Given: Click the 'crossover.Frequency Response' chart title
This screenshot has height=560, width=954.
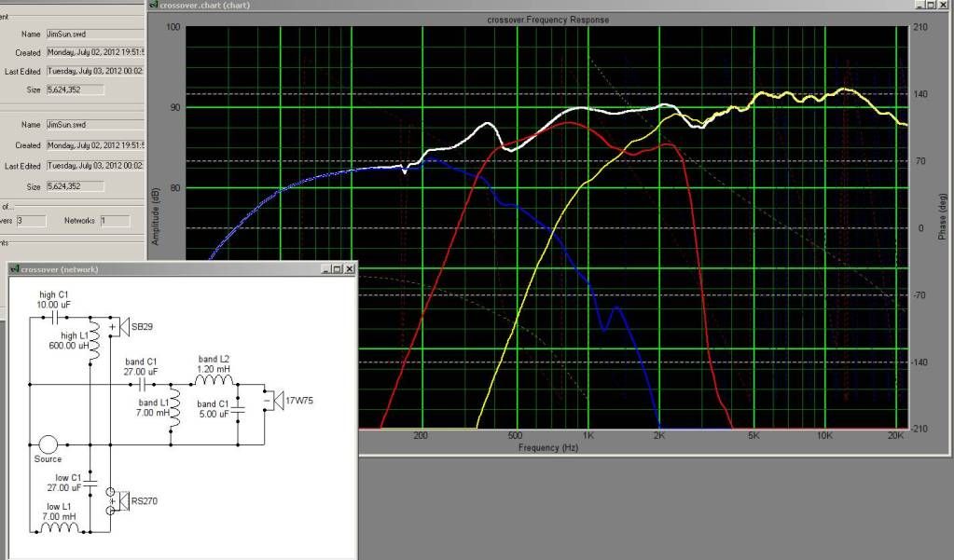Looking at the screenshot, I should pos(547,20).
